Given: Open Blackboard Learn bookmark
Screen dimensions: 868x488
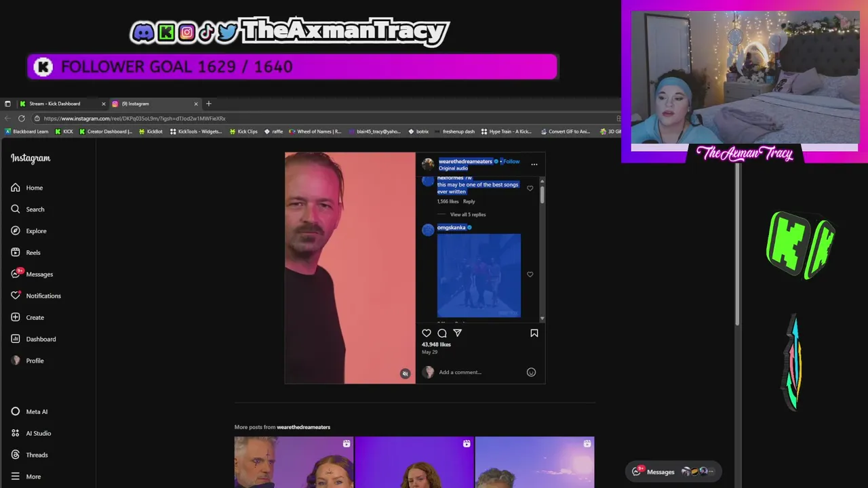Looking at the screenshot, I should (x=26, y=131).
